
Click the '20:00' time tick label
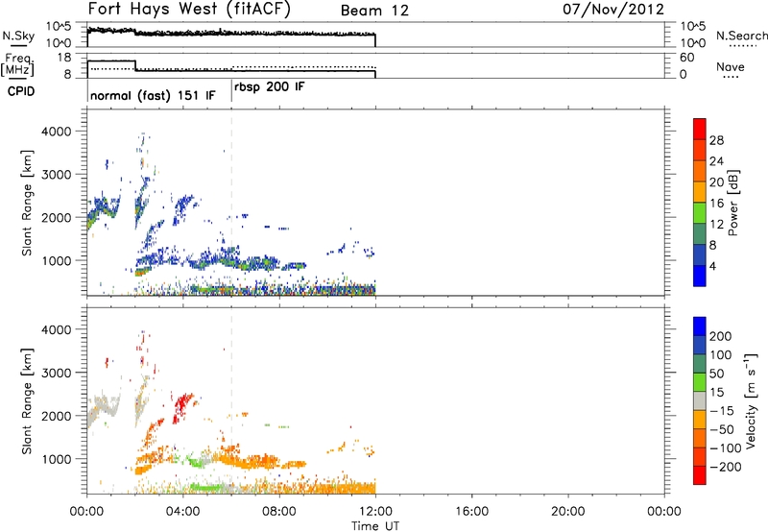(567, 512)
